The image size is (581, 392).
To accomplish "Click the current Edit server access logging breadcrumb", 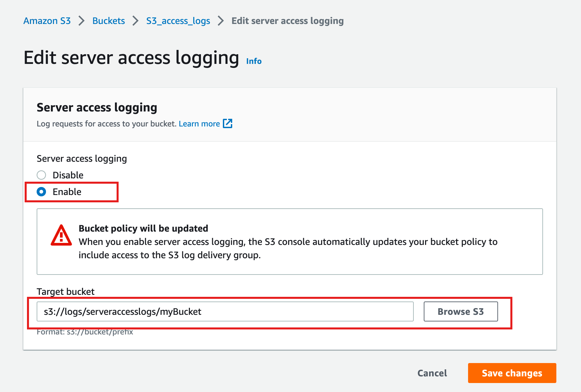I will click(288, 21).
